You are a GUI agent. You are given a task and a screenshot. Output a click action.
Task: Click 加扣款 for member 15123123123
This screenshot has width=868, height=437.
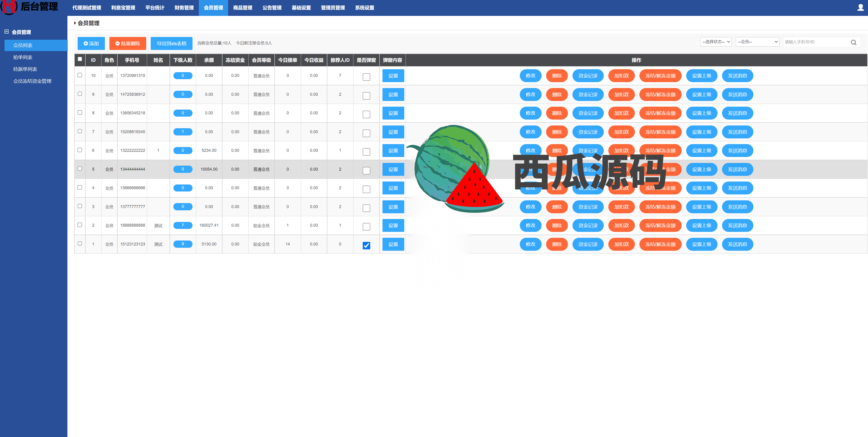[621, 244]
